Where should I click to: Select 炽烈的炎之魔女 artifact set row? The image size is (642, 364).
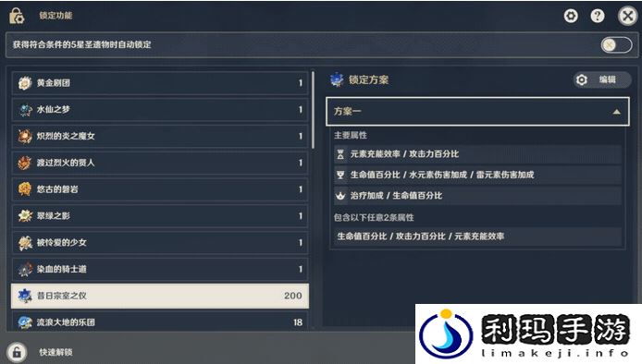pyautogui.click(x=160, y=136)
